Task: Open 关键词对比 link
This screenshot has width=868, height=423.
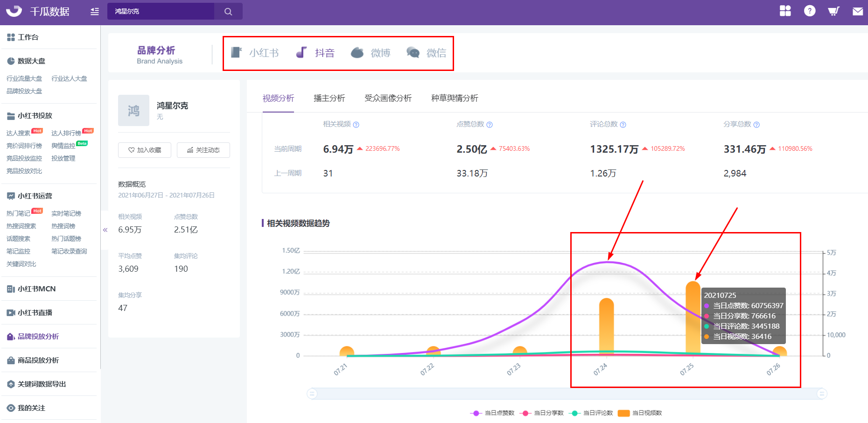Action: (21, 264)
